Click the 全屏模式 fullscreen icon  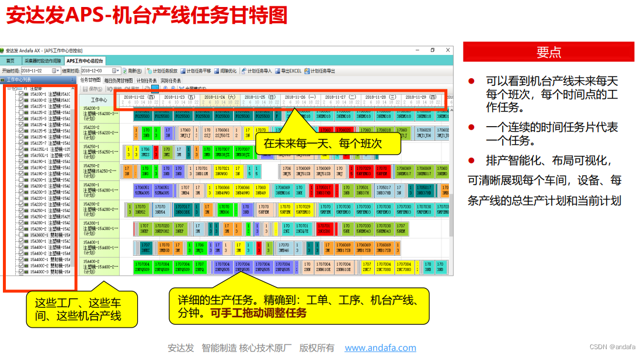pyautogui.click(x=182, y=89)
